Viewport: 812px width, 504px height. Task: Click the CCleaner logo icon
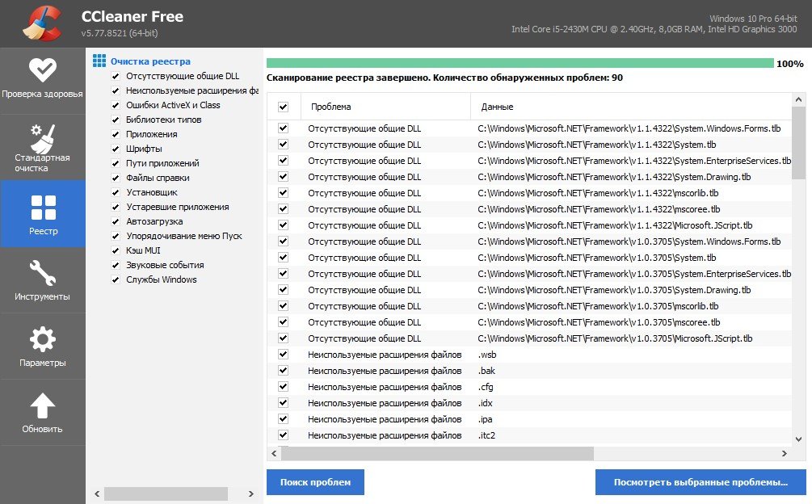coord(42,23)
